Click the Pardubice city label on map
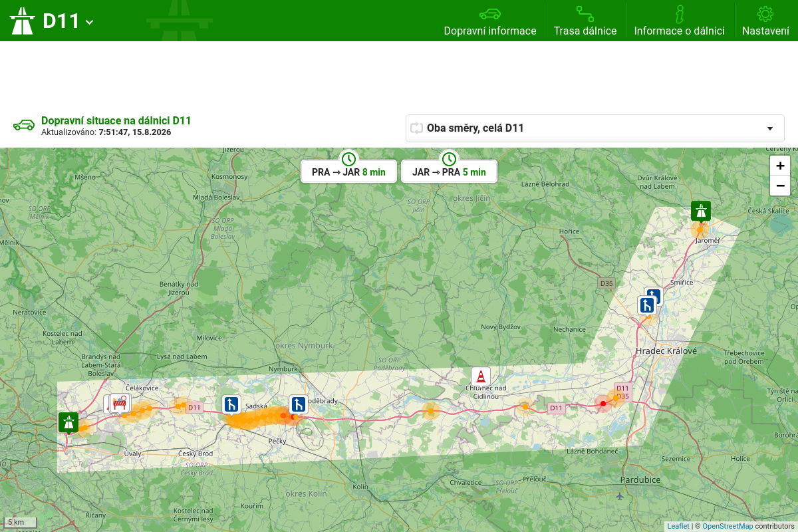The width and height of the screenshot is (798, 532). pyautogui.click(x=640, y=479)
